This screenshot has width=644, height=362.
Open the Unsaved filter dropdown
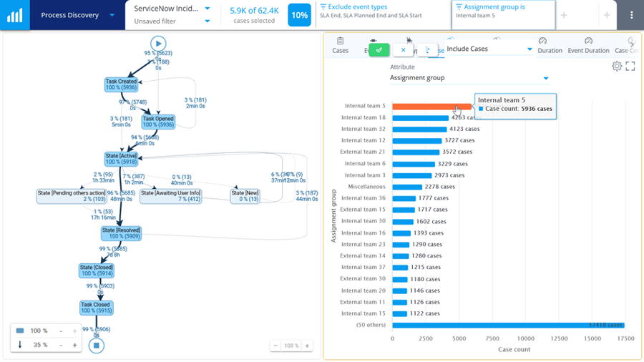pyautogui.click(x=207, y=21)
